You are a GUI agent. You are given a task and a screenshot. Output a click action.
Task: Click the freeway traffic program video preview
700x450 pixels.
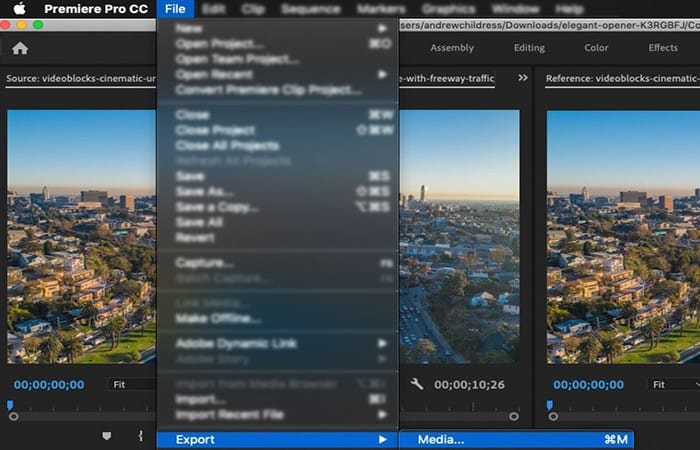point(459,237)
